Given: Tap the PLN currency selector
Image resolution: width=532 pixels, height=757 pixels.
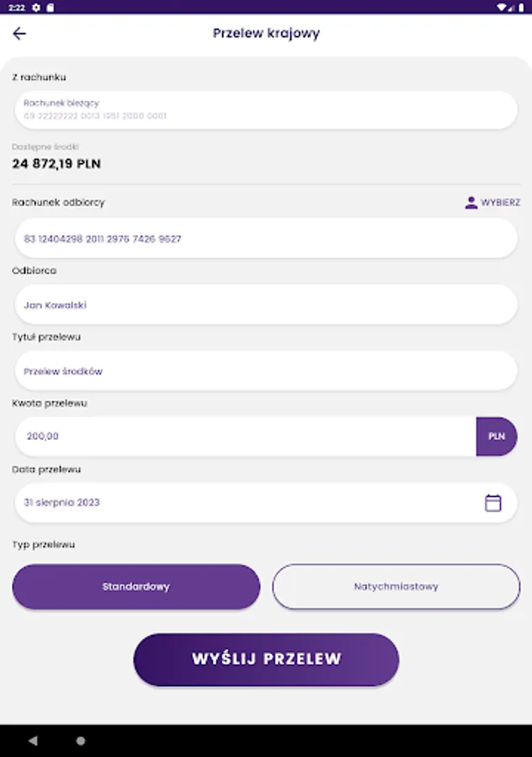Looking at the screenshot, I should pyautogui.click(x=497, y=436).
